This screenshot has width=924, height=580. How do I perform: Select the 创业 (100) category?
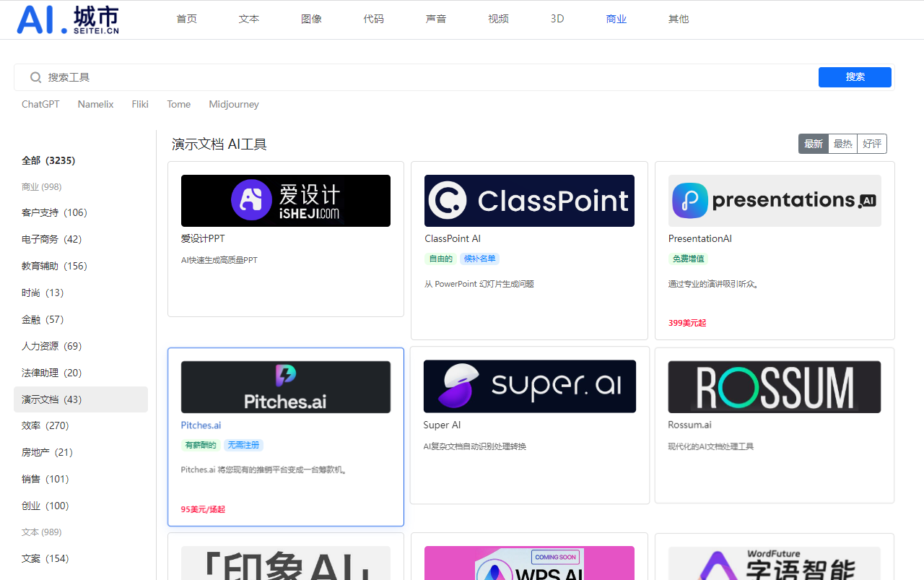point(45,506)
